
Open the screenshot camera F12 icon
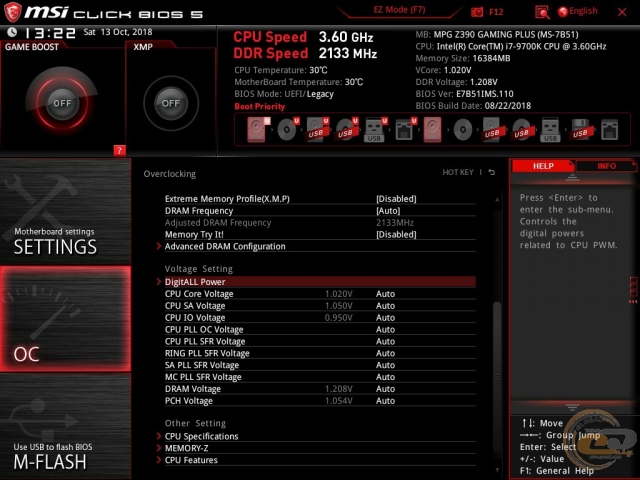click(477, 12)
